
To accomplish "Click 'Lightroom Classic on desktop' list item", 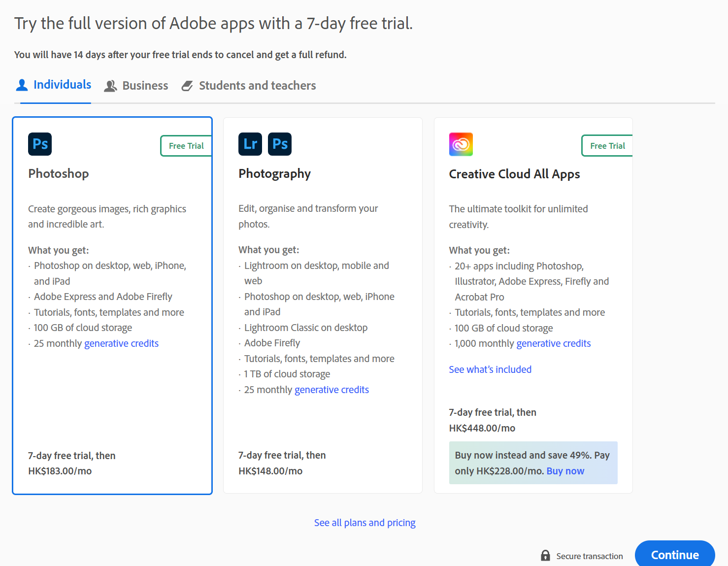I will click(x=306, y=328).
